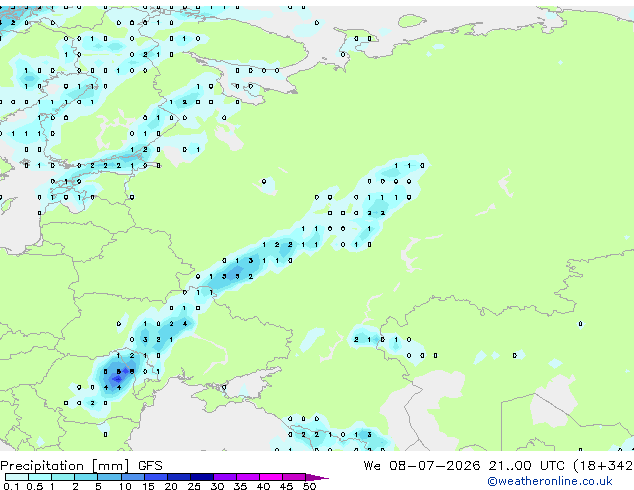
Task: Click the purple arrow tip past 50 on legend
Action: click(x=317, y=478)
